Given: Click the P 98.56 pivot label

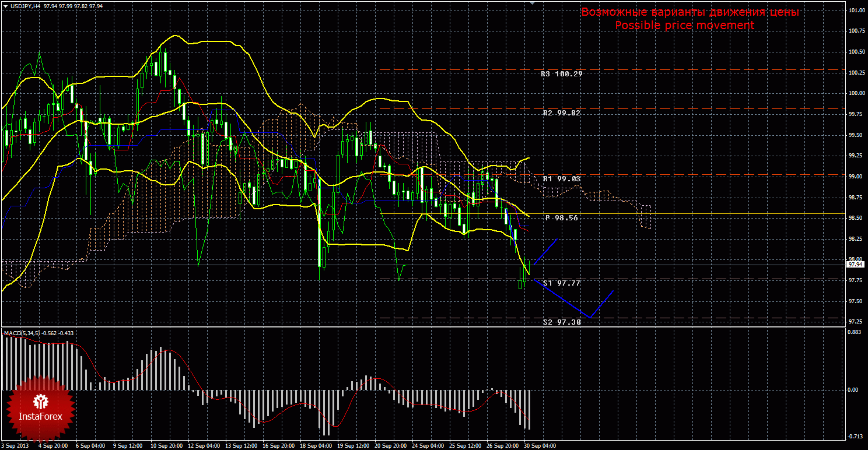Looking at the screenshot, I should point(561,217).
